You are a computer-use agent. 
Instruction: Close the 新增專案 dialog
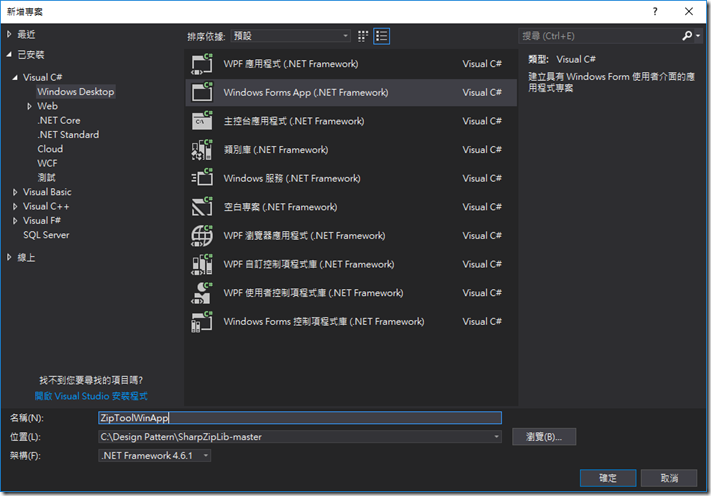click(689, 12)
